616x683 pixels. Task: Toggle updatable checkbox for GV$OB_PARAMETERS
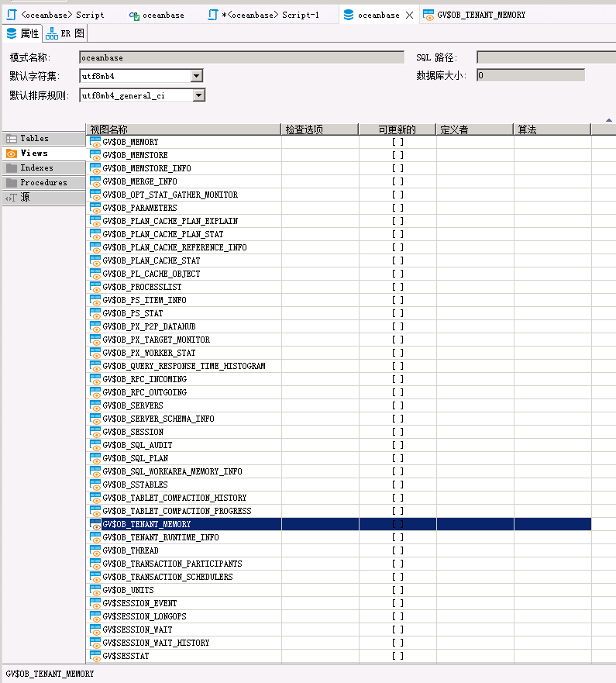tap(397, 208)
